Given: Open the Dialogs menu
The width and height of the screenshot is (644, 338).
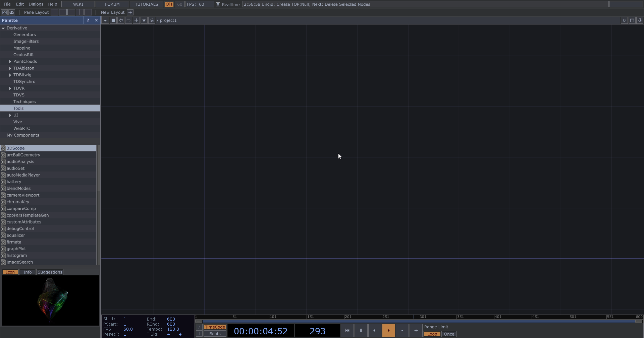Looking at the screenshot, I should (36, 4).
